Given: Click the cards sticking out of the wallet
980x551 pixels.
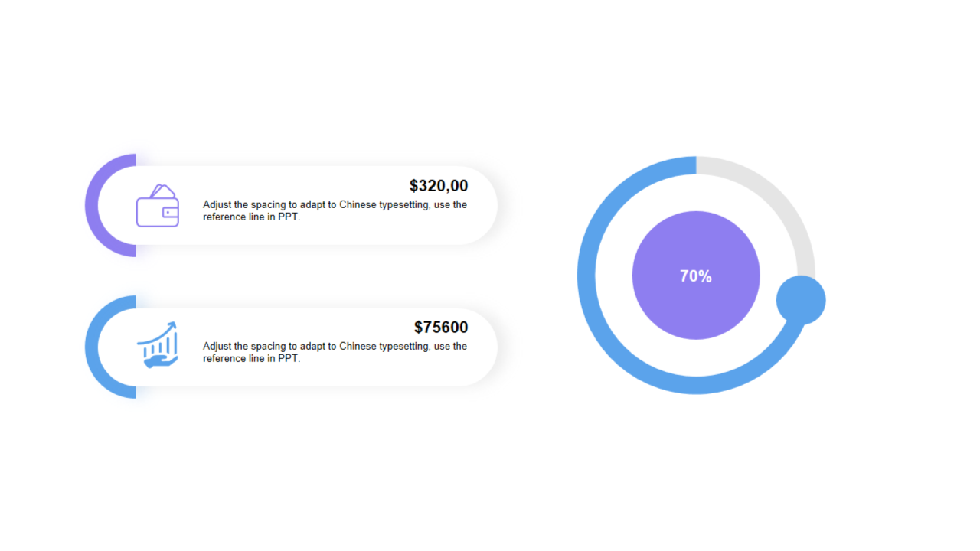Looking at the screenshot, I should pos(162,191).
